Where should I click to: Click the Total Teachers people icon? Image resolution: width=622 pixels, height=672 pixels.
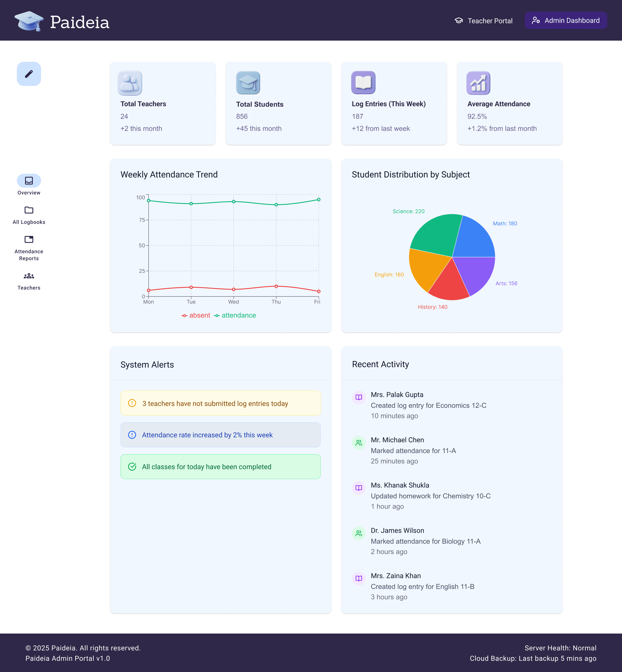[130, 83]
